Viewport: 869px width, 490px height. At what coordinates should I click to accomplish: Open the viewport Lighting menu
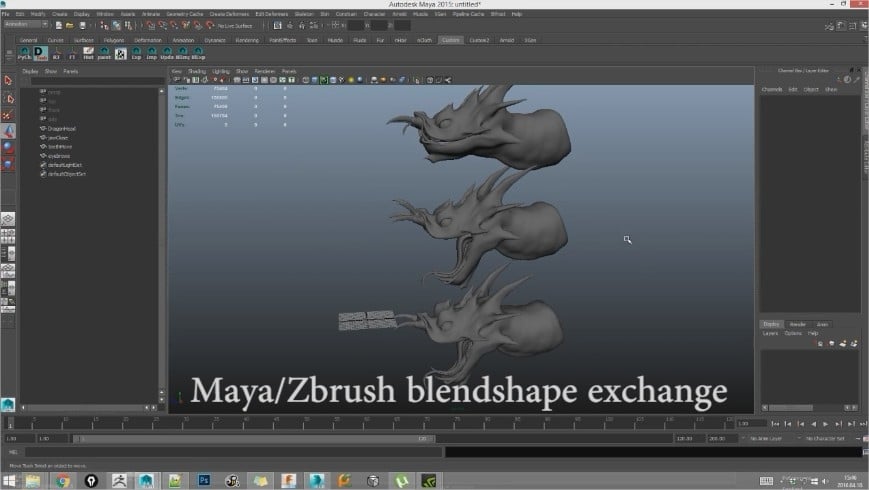pyautogui.click(x=221, y=72)
